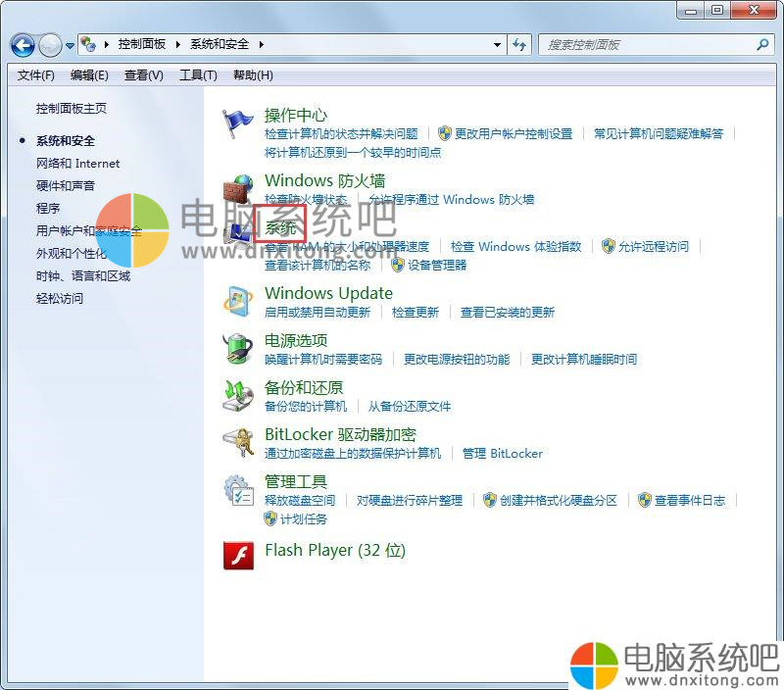The image size is (784, 690).
Task: Select 硬件和声音 category in sidebar
Action: 66,186
